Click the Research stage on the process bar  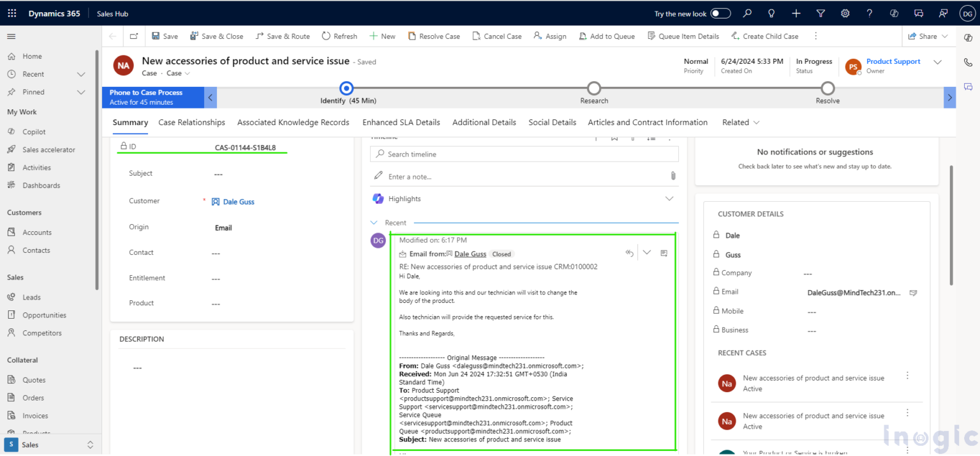point(593,89)
